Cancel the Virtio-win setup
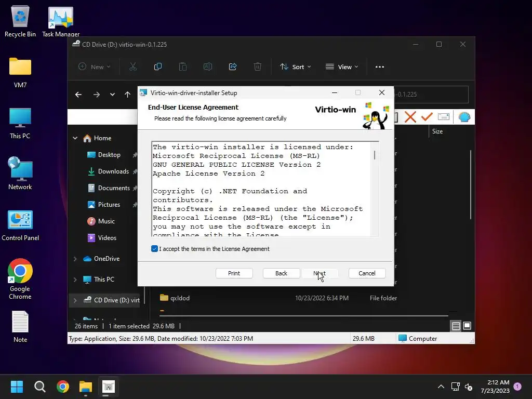Screen dimensions: 532x399 pos(367,273)
